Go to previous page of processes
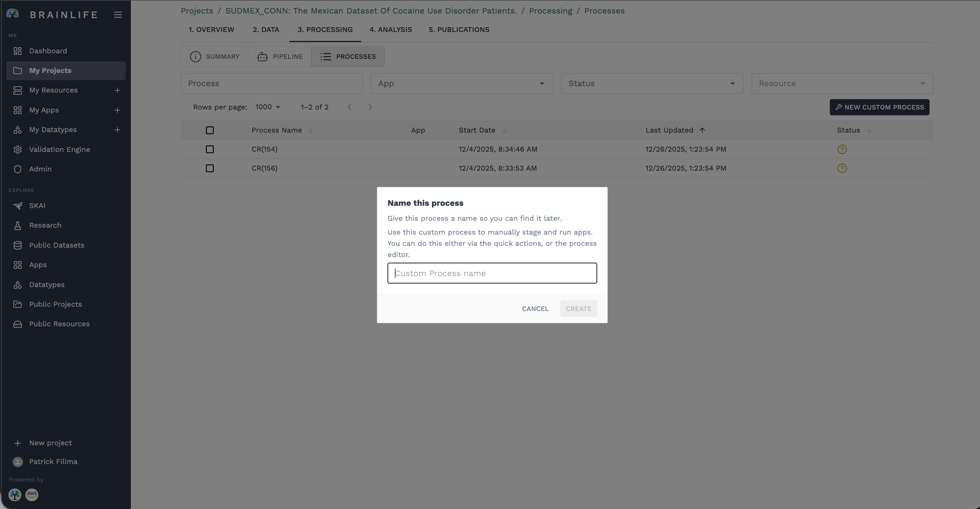The width and height of the screenshot is (980, 509). 349,107
